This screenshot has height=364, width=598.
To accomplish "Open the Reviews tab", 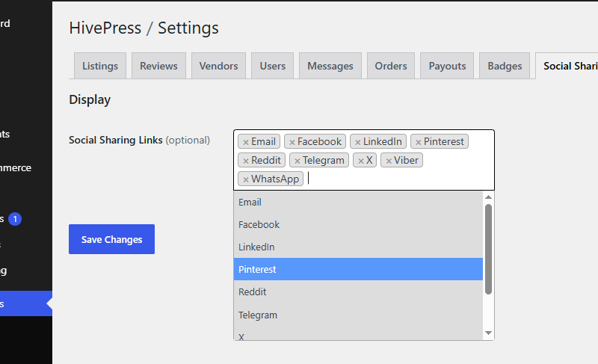I will pyautogui.click(x=158, y=66).
